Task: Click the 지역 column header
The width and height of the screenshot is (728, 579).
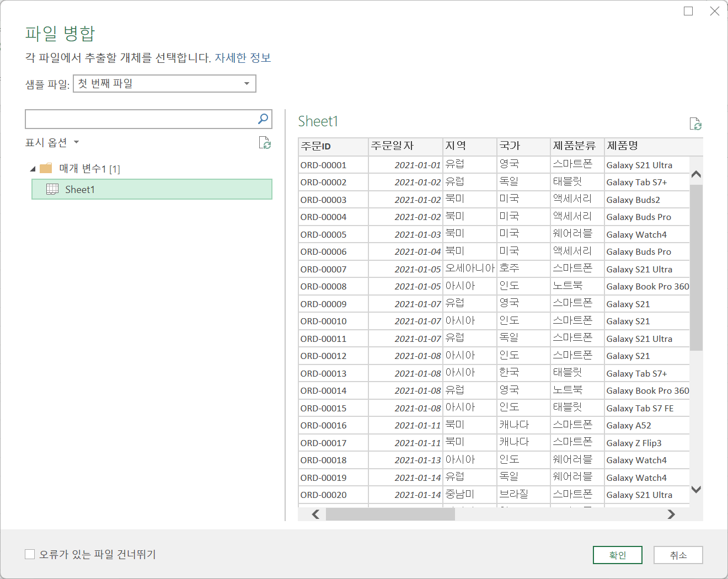Action: [470, 146]
